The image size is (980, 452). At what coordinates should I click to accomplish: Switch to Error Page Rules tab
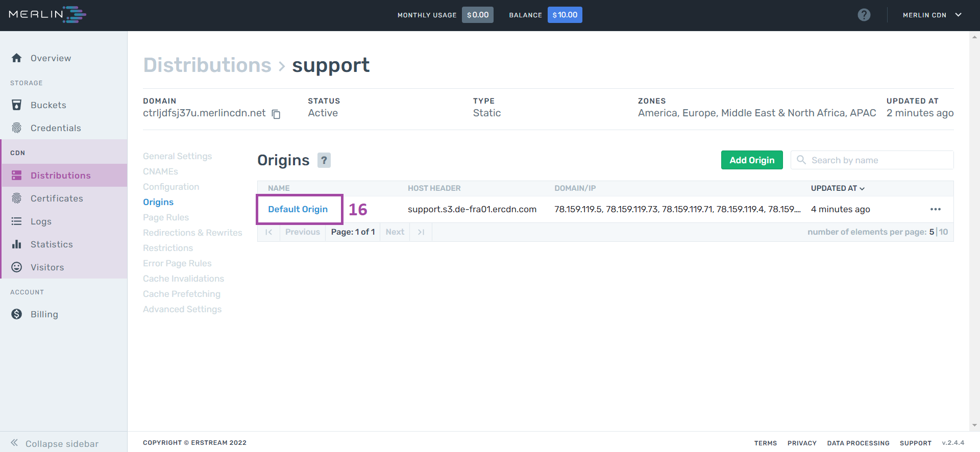tap(177, 263)
